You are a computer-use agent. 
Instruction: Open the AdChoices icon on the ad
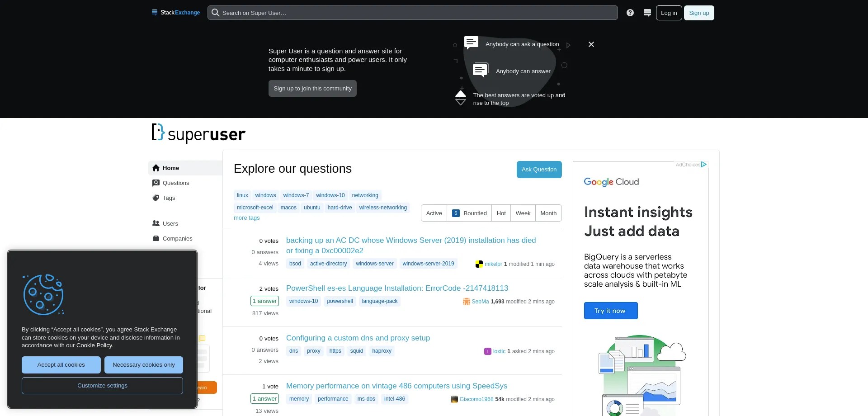pyautogui.click(x=704, y=165)
